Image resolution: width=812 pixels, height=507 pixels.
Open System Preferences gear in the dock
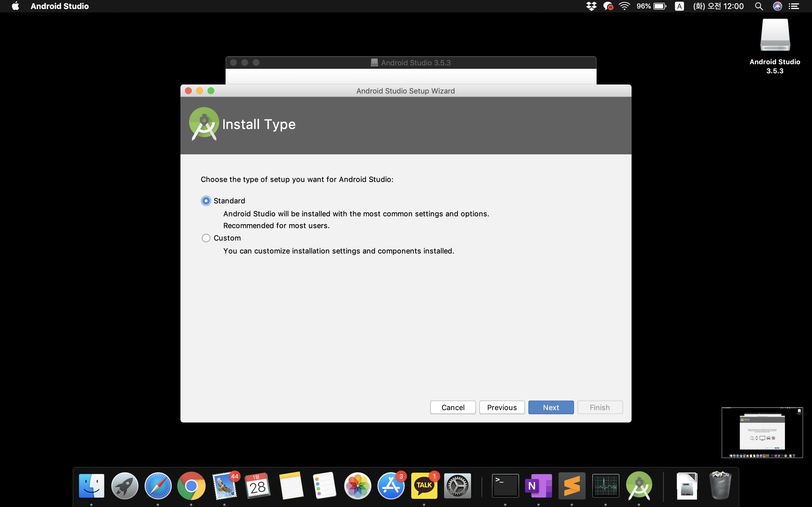(x=457, y=486)
